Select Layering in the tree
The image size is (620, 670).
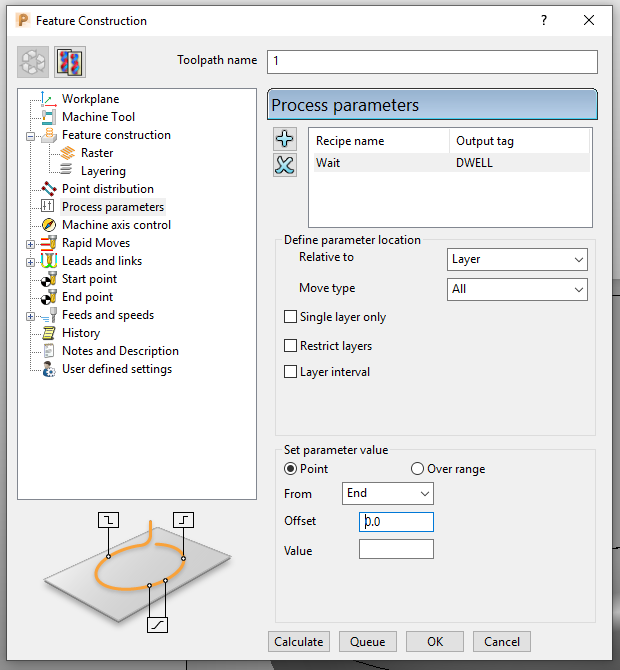click(x=103, y=171)
